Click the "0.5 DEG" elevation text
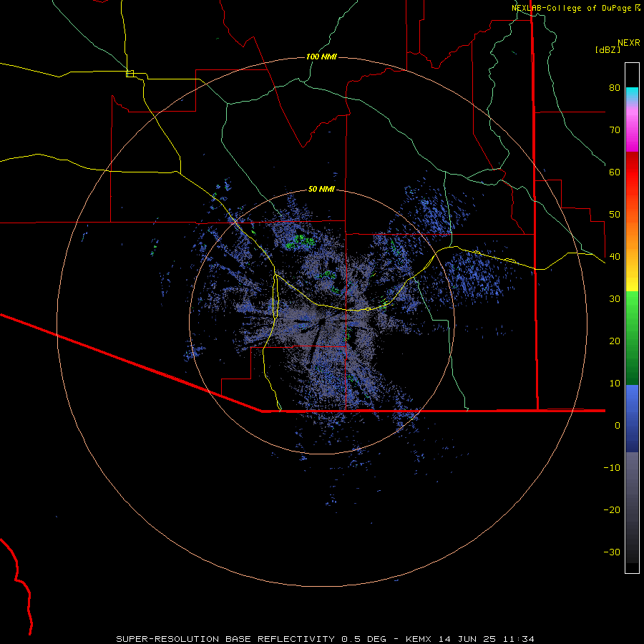 364,639
